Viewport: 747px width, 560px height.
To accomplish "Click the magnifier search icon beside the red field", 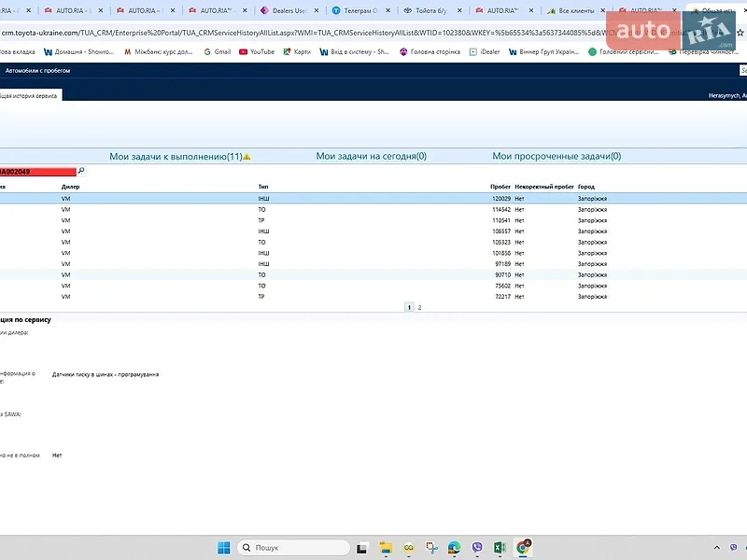I will tap(81, 171).
